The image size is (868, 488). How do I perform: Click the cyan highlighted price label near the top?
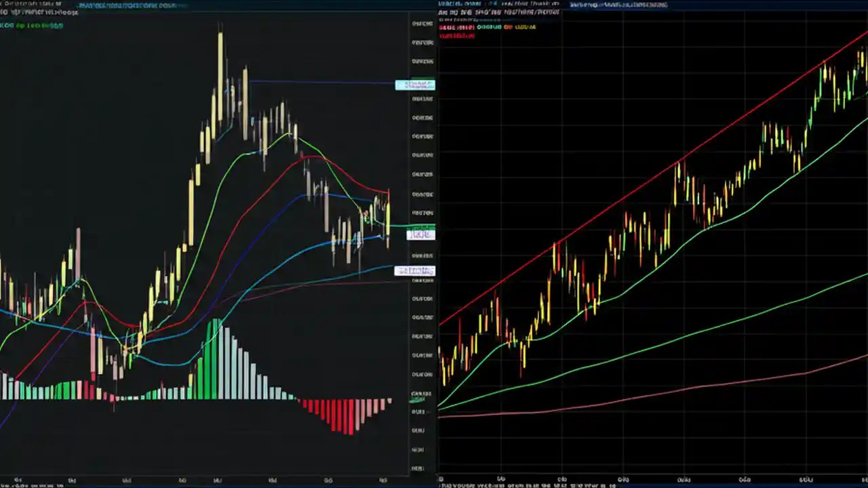pos(415,85)
